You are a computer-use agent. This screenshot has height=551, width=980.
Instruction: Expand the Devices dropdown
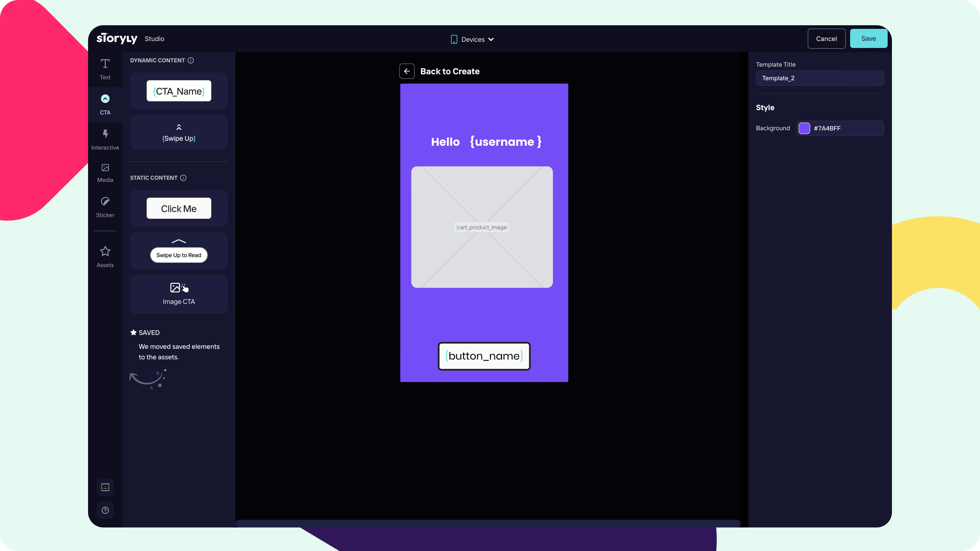point(472,39)
